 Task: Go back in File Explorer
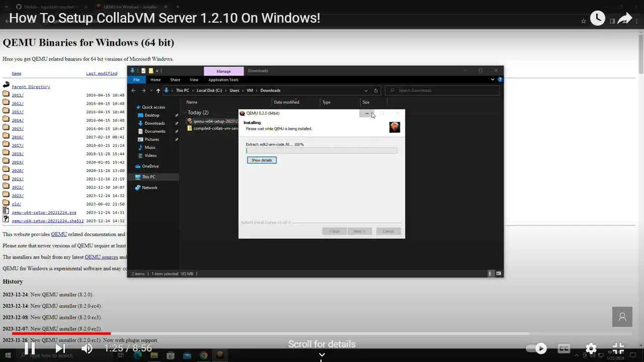tap(133, 90)
